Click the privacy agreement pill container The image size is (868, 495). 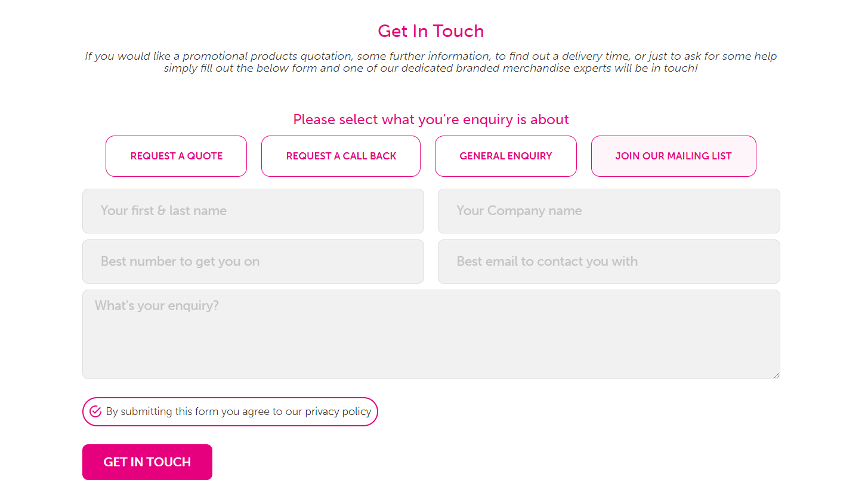coord(230,411)
